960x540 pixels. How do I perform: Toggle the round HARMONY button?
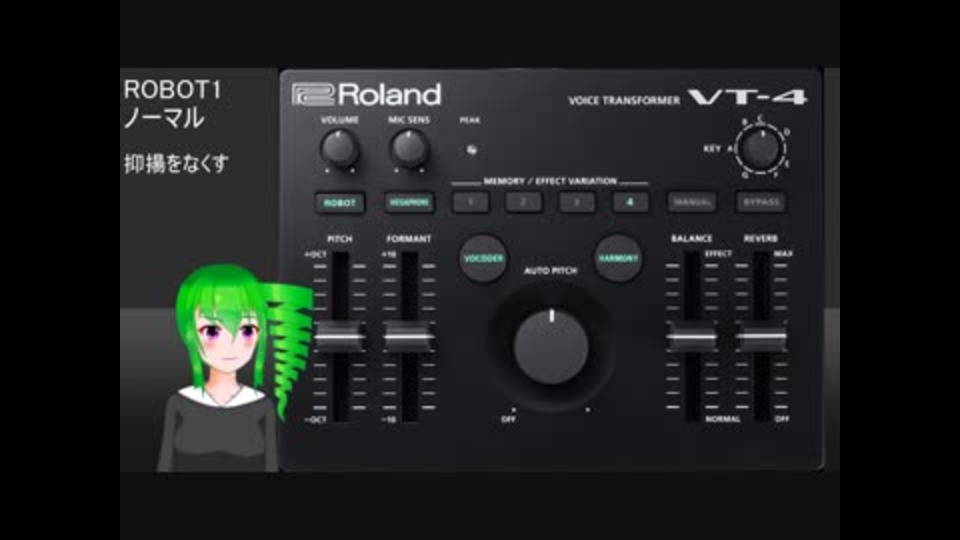point(618,258)
